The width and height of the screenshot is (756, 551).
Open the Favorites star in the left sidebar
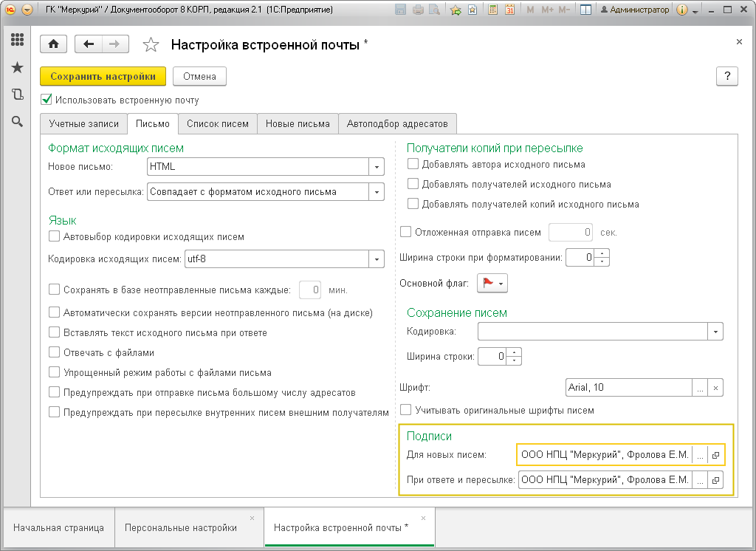18,67
